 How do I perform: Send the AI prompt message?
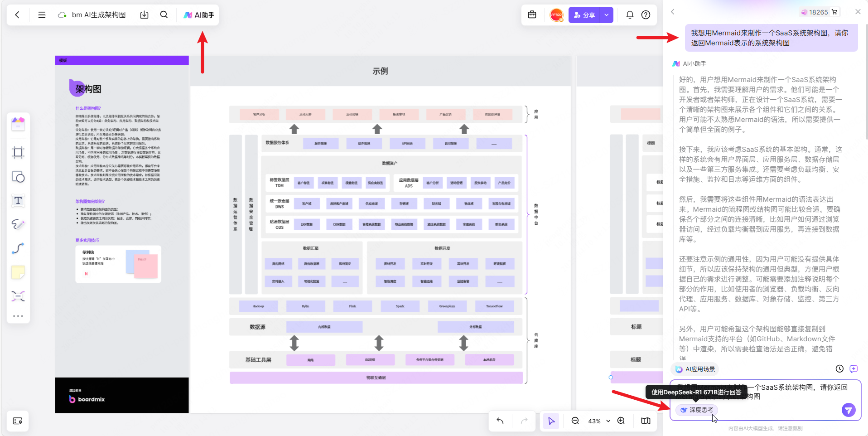coord(849,410)
